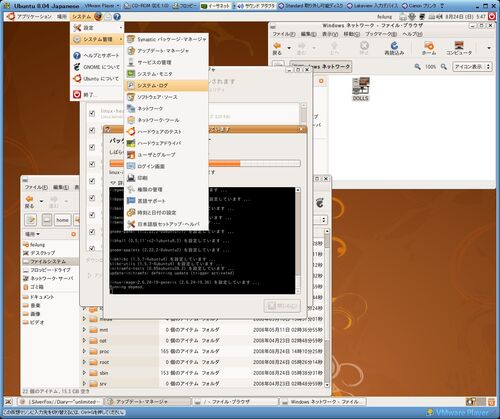The width and height of the screenshot is (500, 419).
Task: Open the System (システム) panel menu
Action: (82, 17)
